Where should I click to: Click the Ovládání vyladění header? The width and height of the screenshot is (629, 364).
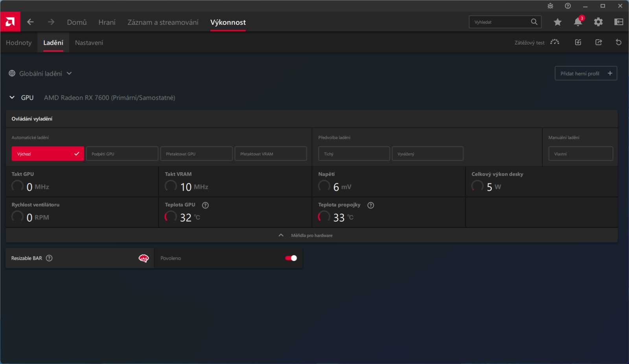(32, 119)
